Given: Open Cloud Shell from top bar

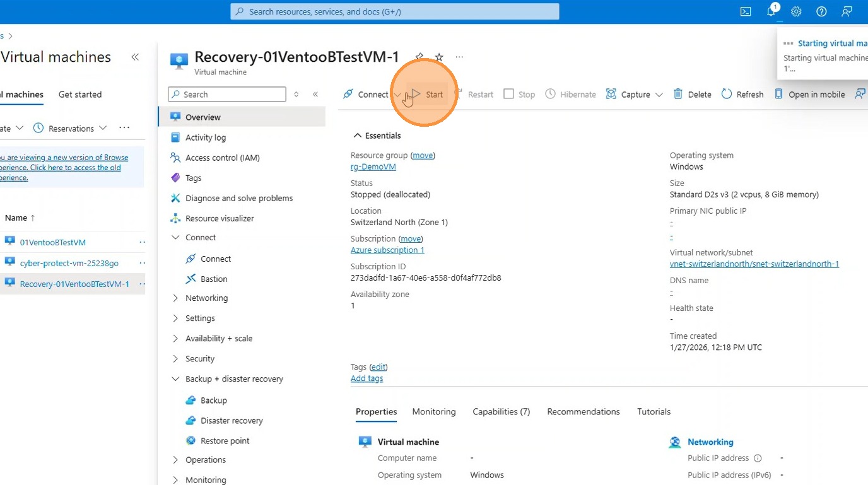Looking at the screenshot, I should [746, 11].
